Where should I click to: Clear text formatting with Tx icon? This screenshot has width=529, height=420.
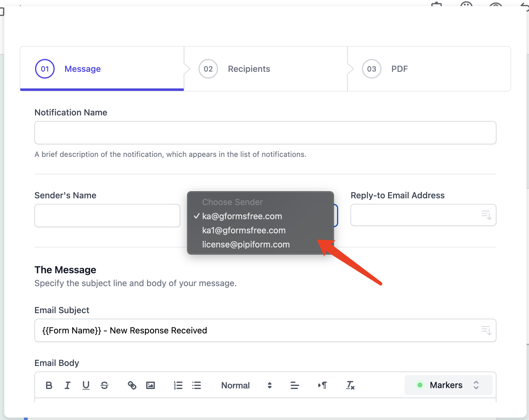350,385
